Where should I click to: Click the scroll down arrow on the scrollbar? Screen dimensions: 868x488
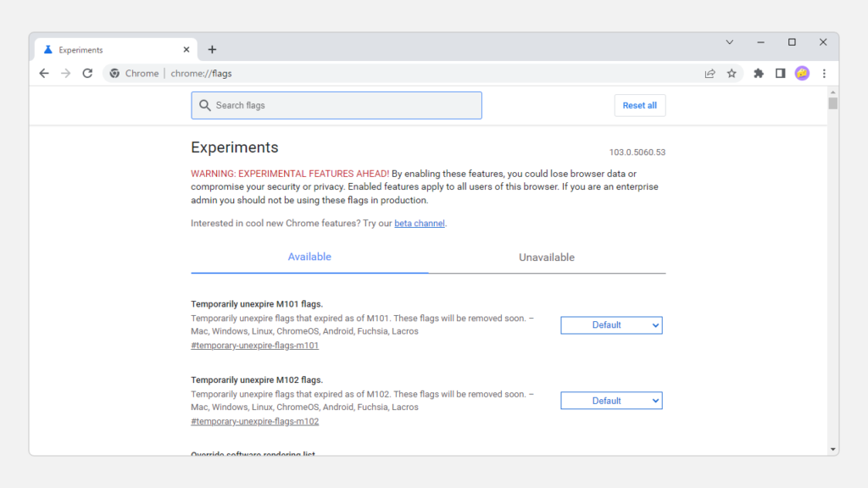(x=832, y=449)
